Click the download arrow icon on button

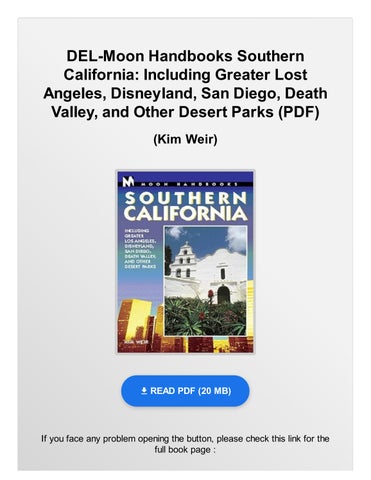coord(144,391)
